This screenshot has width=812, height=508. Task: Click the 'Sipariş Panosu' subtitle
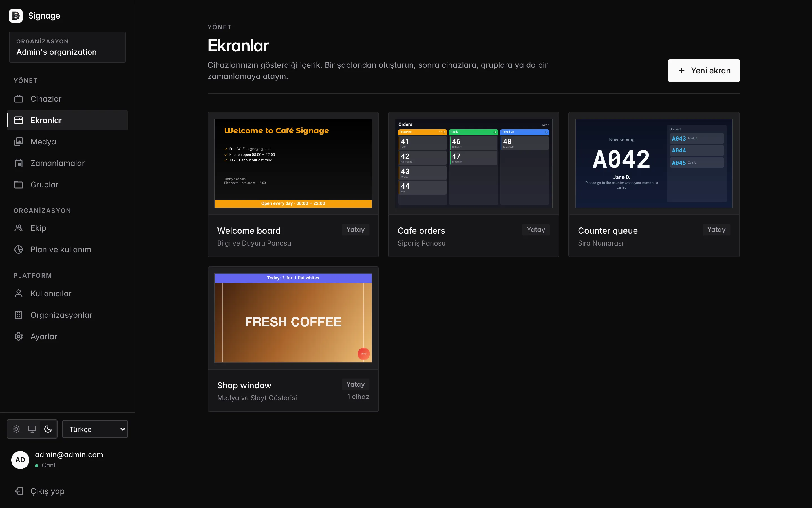point(422,243)
